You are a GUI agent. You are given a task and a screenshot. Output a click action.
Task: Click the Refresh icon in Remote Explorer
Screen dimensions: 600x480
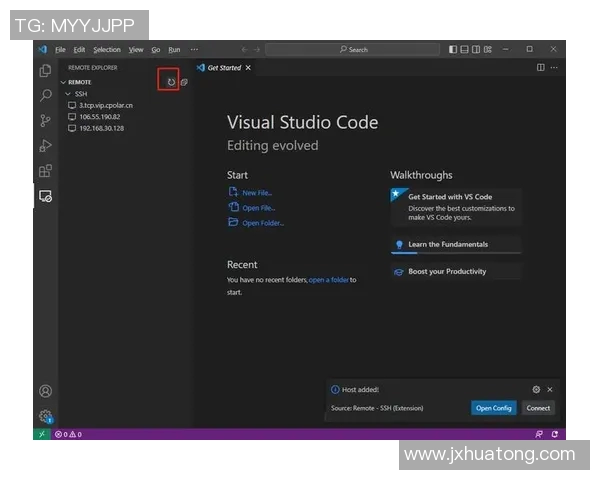point(171,82)
